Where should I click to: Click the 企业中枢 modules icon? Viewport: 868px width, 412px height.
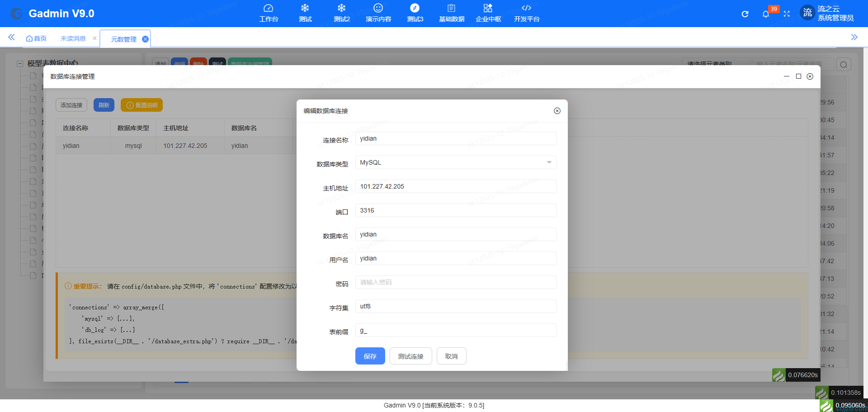click(488, 13)
